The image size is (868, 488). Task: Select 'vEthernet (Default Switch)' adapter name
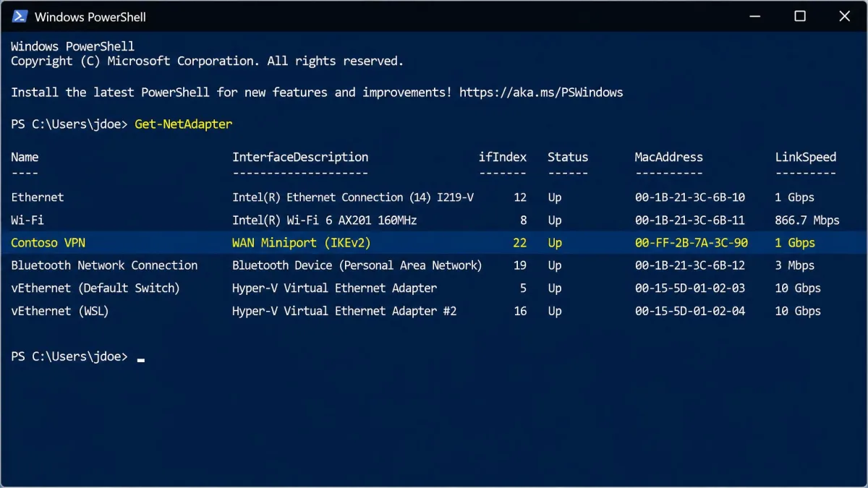click(x=95, y=288)
